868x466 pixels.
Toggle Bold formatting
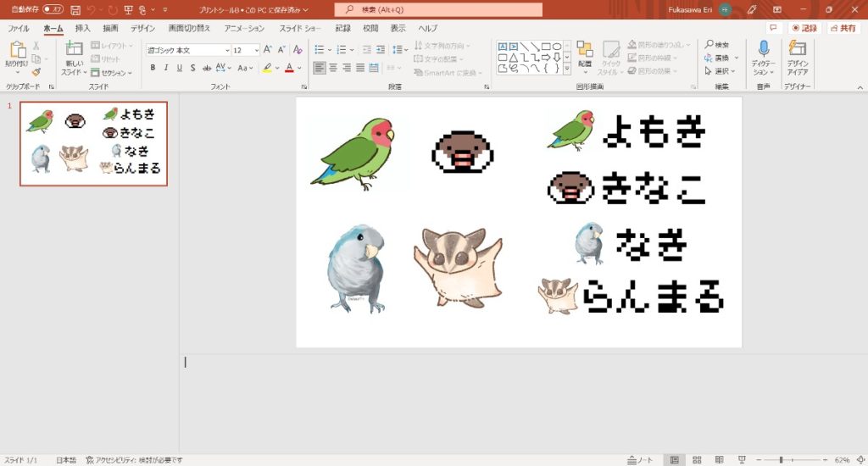click(x=153, y=68)
